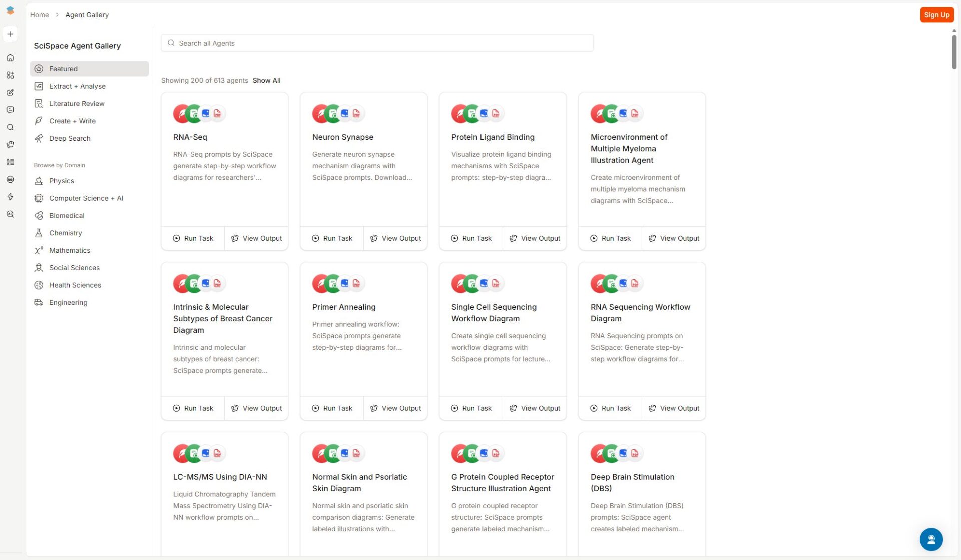Click the Search all Agents field

377,43
